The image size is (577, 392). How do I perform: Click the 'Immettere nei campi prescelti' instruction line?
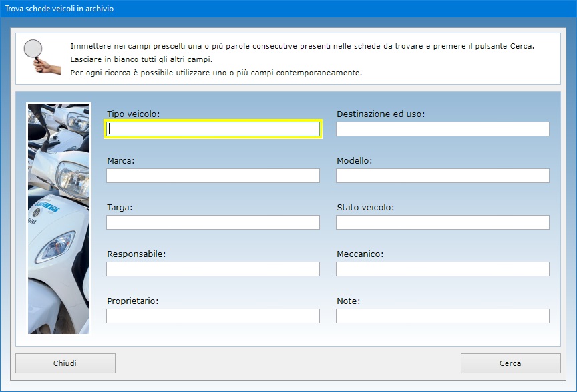[302, 46]
